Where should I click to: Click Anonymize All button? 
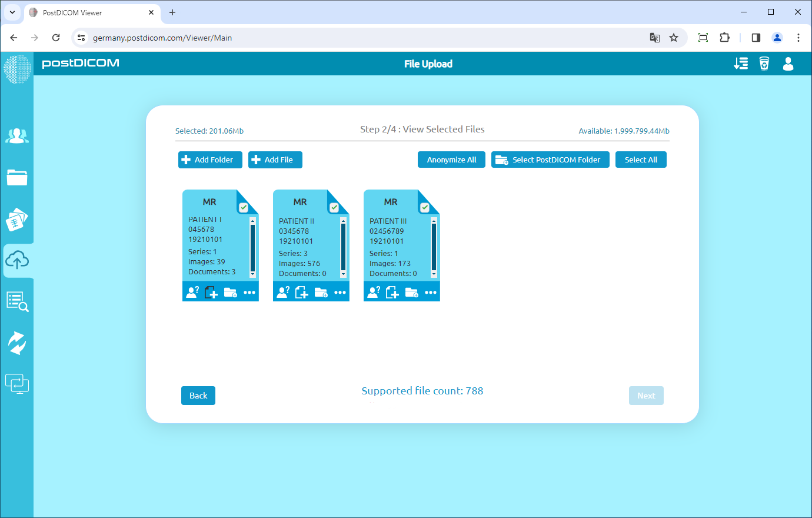point(451,159)
